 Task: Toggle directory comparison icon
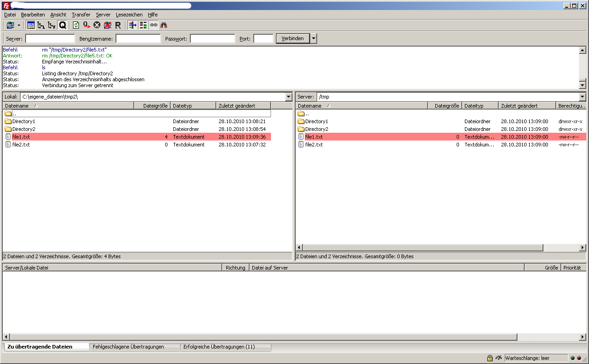143,25
